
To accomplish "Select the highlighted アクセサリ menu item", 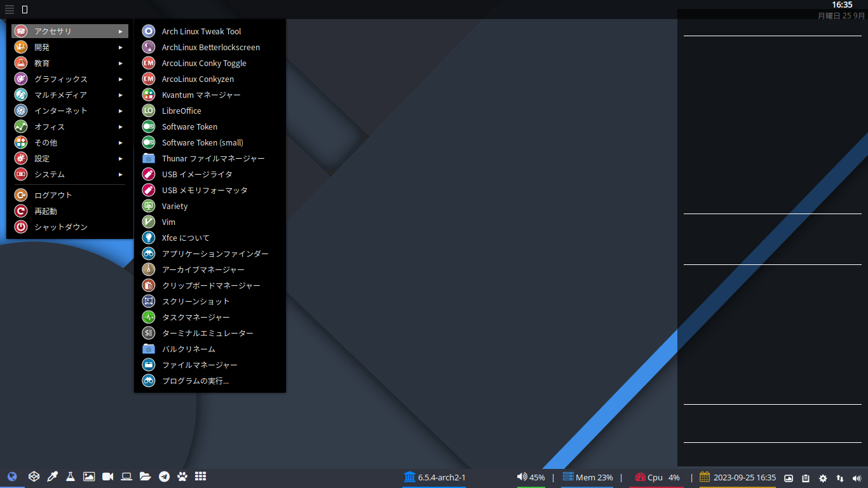I will click(x=70, y=31).
